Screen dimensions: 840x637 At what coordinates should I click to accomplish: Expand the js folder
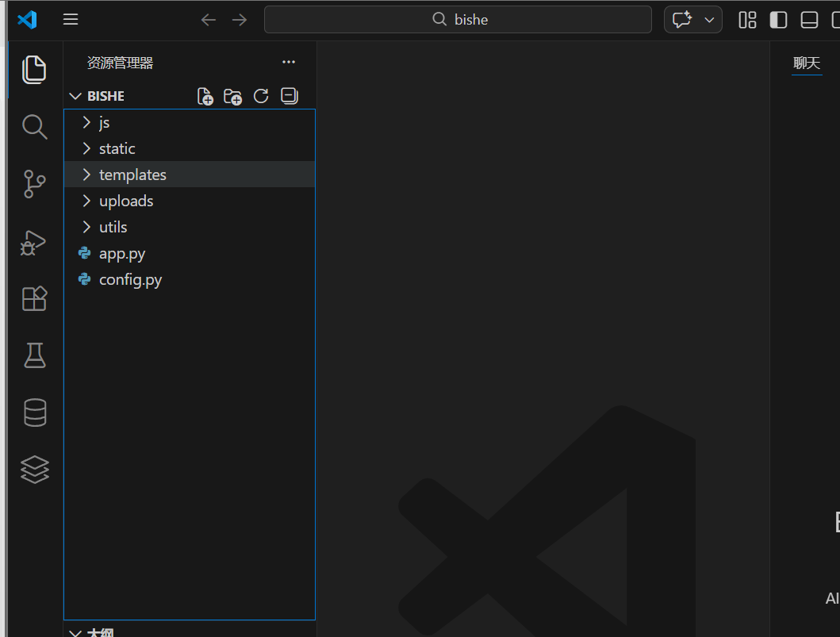189,123
